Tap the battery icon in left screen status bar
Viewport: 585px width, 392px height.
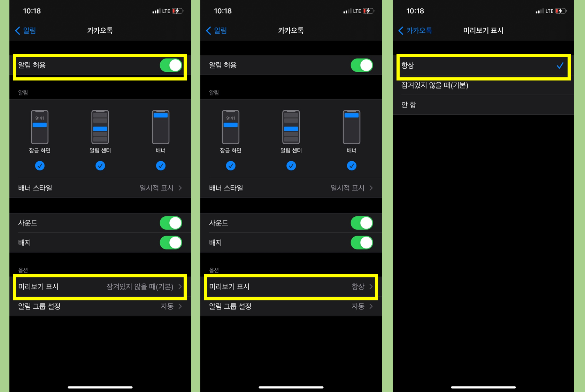coord(177,11)
